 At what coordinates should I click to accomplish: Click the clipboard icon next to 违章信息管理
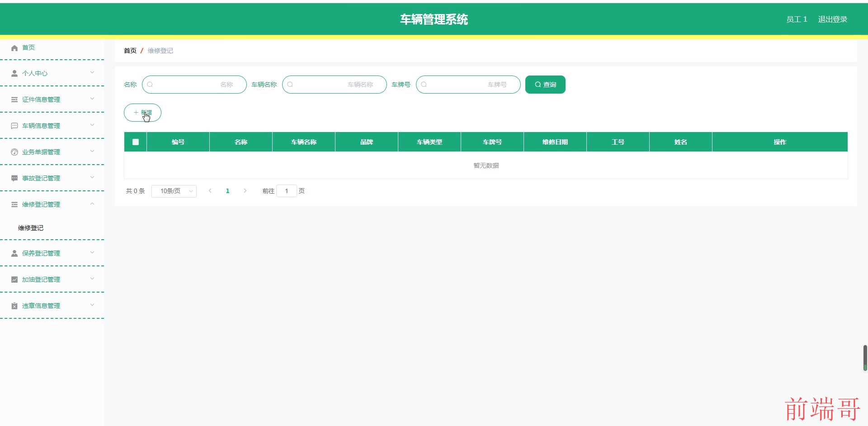click(14, 306)
